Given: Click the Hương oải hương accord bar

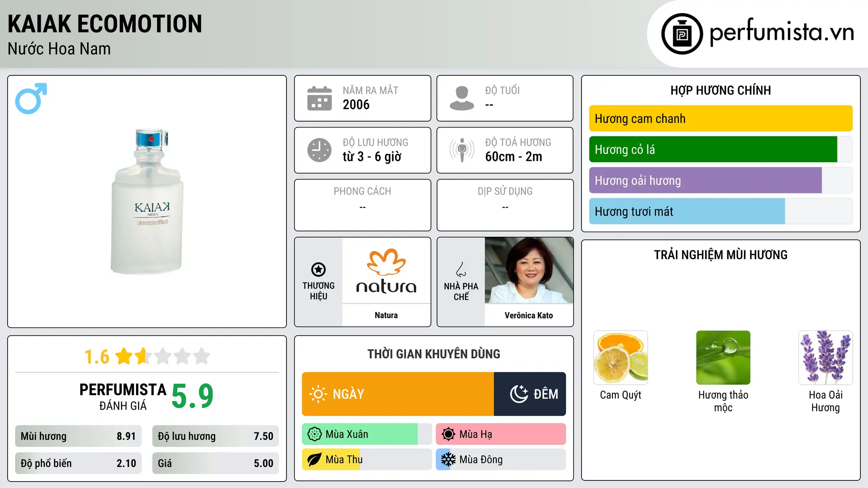Looking at the screenshot, I should coord(721,180).
